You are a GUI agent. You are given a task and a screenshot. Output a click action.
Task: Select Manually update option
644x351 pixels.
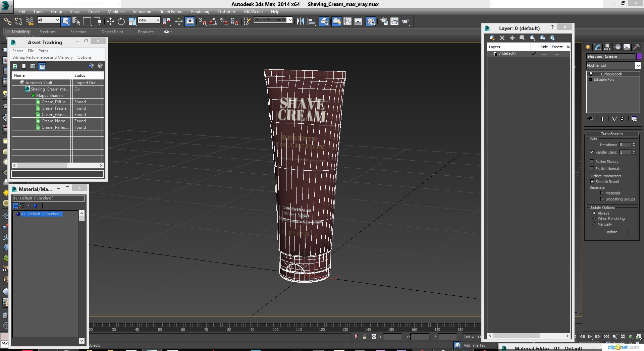(594, 224)
